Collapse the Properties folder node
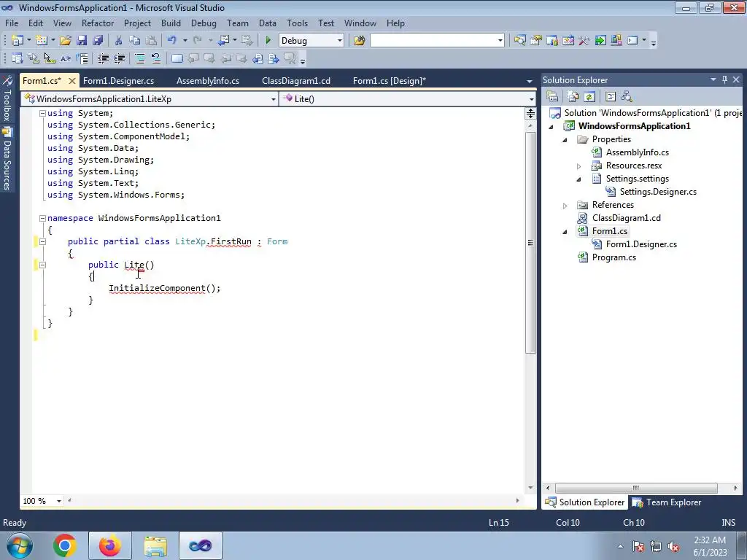The height and width of the screenshot is (560, 747). pos(565,139)
